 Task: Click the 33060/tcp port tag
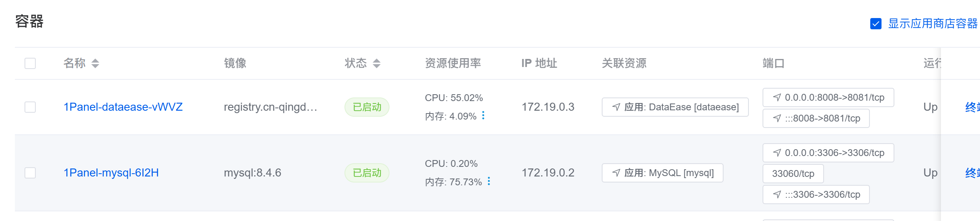[793, 174]
